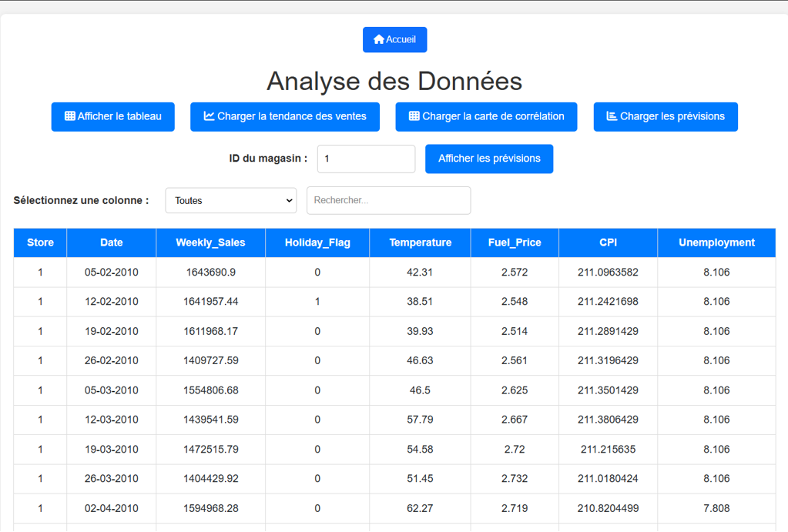Click the unemployment value 7.808
788x532 pixels.
point(716,508)
